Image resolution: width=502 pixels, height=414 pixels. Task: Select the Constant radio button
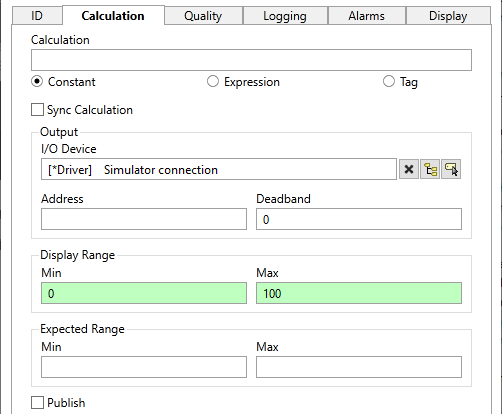click(x=37, y=82)
